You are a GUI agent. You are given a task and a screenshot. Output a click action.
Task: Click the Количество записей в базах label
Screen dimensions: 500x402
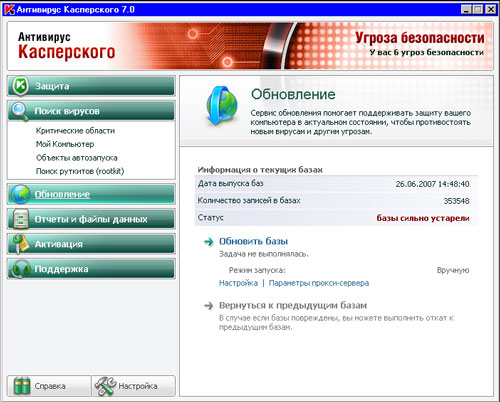click(249, 201)
